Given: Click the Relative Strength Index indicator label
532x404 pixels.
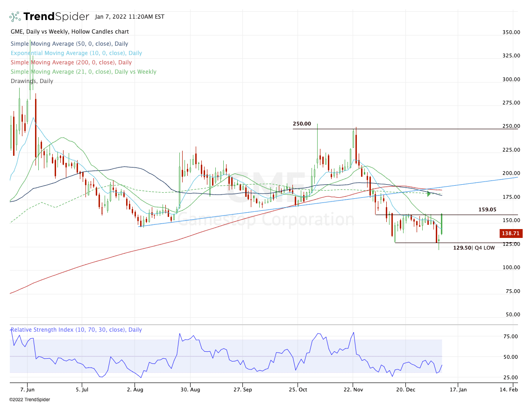Looking at the screenshot, I should coord(76,329).
